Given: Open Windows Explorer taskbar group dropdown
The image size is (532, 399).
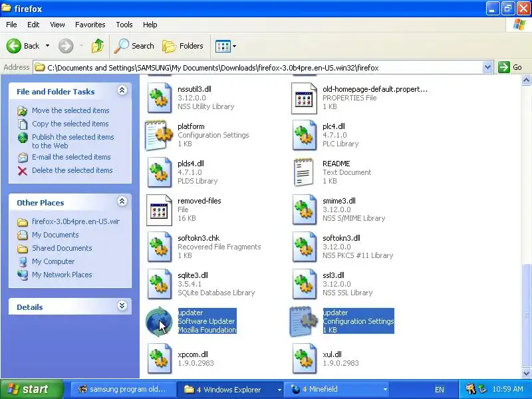Looking at the screenshot, I should [x=279, y=390].
